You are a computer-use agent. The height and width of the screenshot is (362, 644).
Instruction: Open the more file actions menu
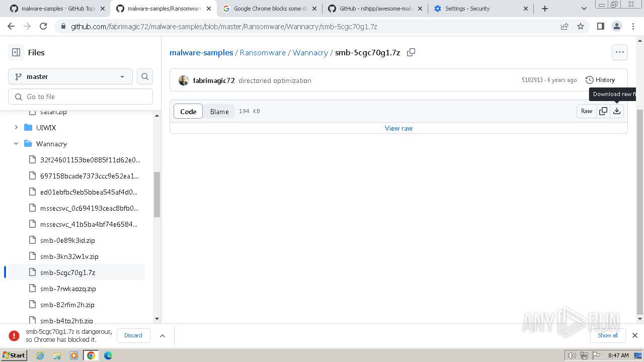[x=620, y=52]
